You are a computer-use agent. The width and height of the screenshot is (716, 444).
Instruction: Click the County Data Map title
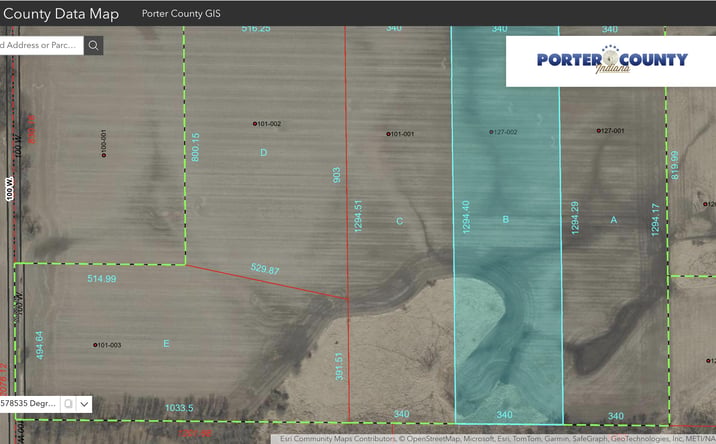pos(60,14)
